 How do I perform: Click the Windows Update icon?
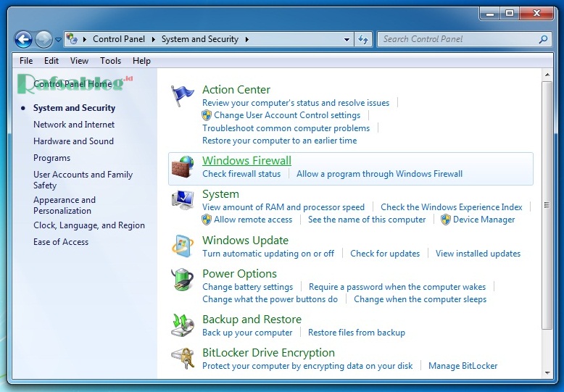pos(183,246)
